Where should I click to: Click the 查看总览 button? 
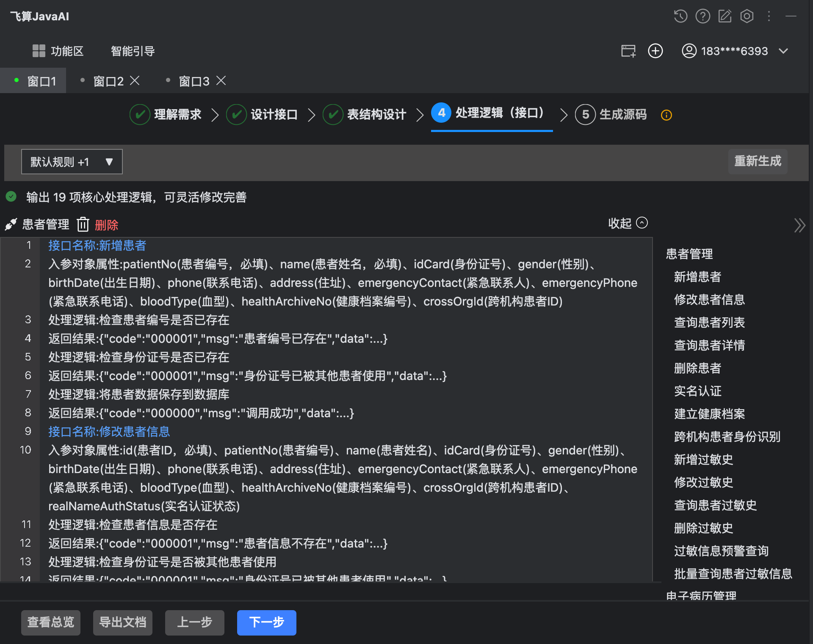(51, 622)
